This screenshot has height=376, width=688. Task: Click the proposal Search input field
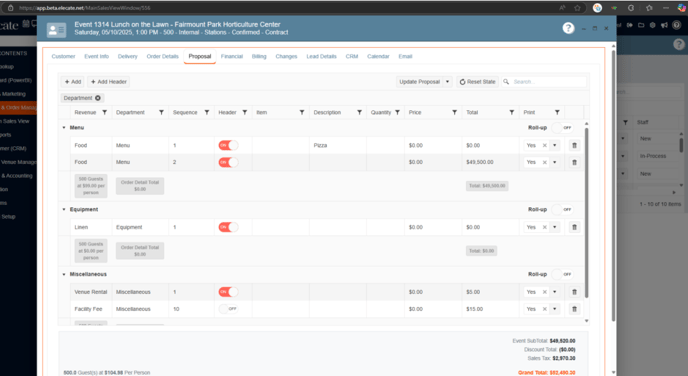[x=548, y=82]
